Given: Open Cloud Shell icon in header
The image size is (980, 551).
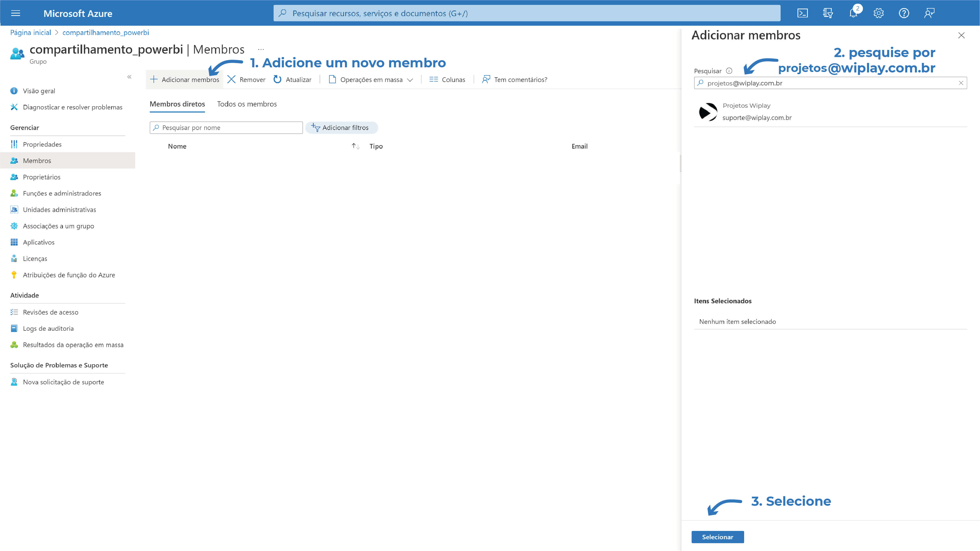Looking at the screenshot, I should 802,13.
